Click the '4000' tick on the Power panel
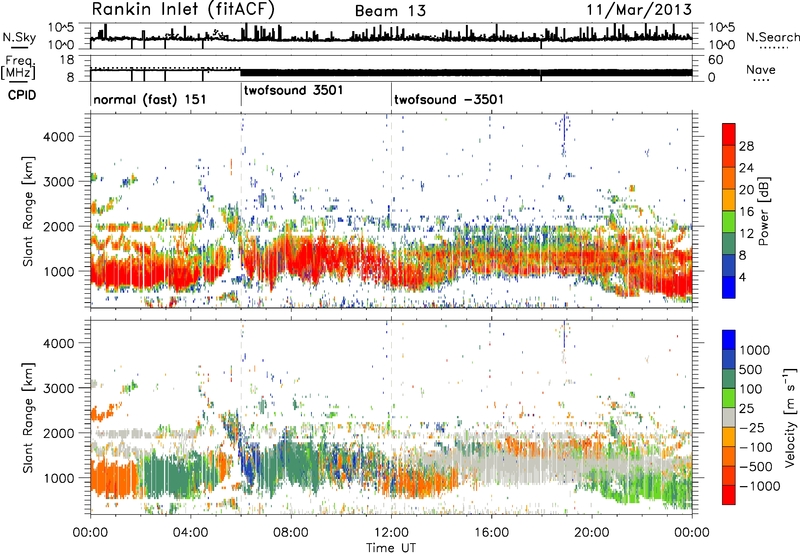The width and height of the screenshot is (800, 554). pos(59,137)
